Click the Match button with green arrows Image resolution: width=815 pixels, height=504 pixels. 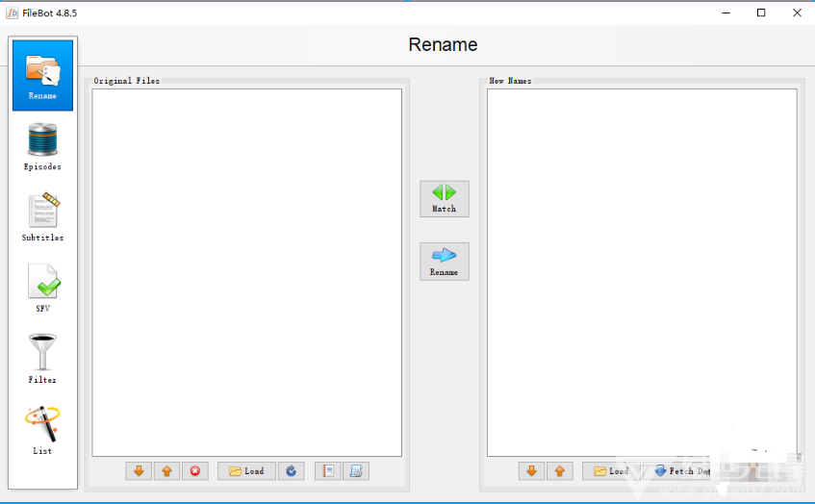click(444, 198)
